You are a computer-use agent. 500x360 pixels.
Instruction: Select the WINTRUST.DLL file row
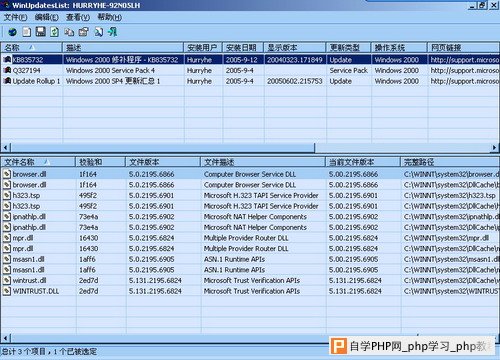(x=250, y=291)
